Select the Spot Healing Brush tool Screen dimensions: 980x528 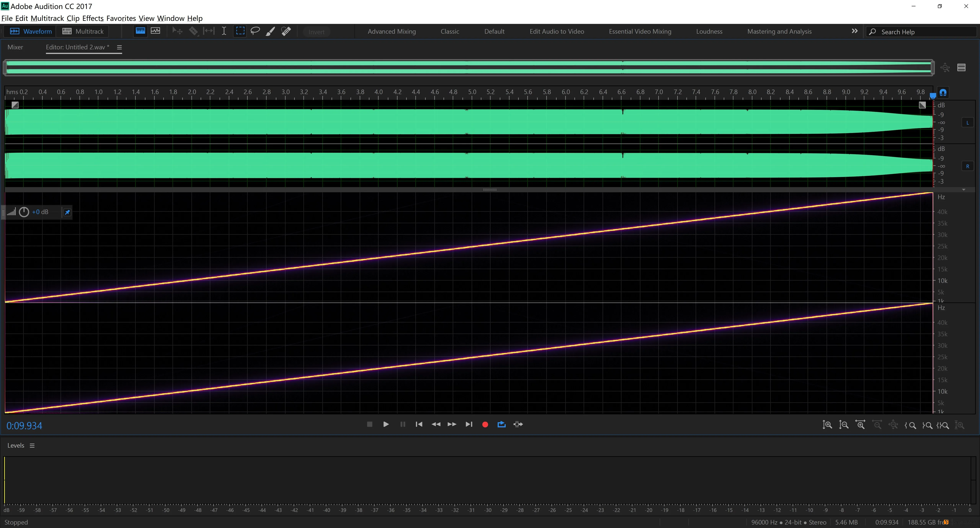click(x=286, y=31)
